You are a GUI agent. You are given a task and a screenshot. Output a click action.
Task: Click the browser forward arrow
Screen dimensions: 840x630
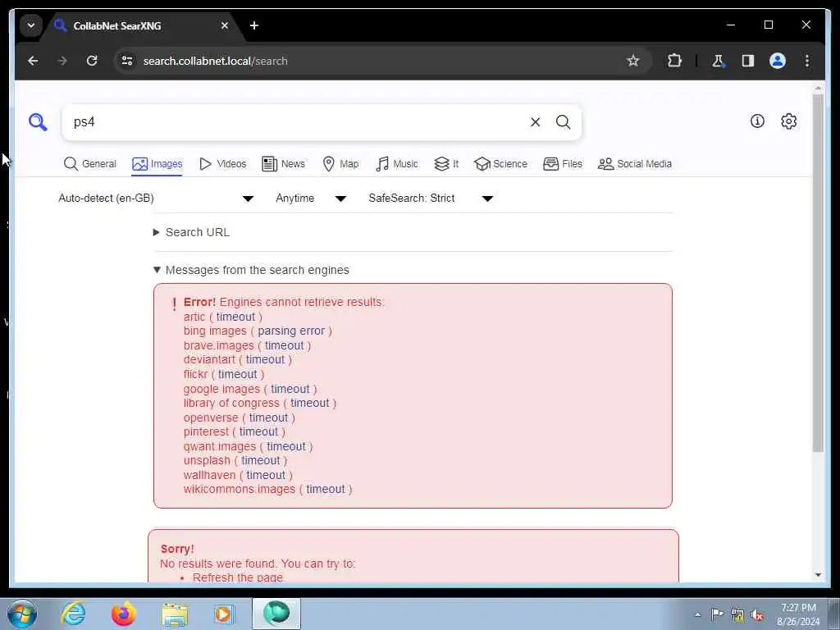pyautogui.click(x=62, y=61)
